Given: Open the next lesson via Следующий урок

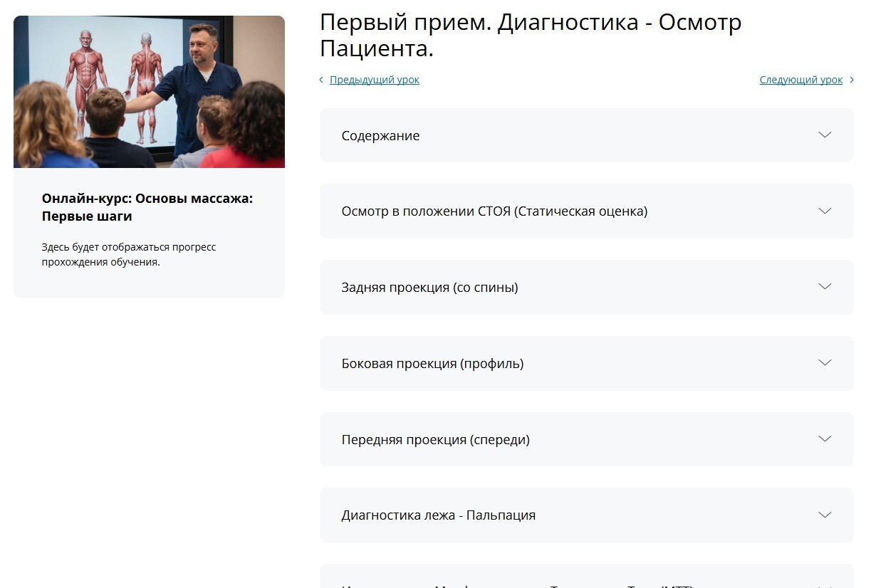Looking at the screenshot, I should pos(800,80).
